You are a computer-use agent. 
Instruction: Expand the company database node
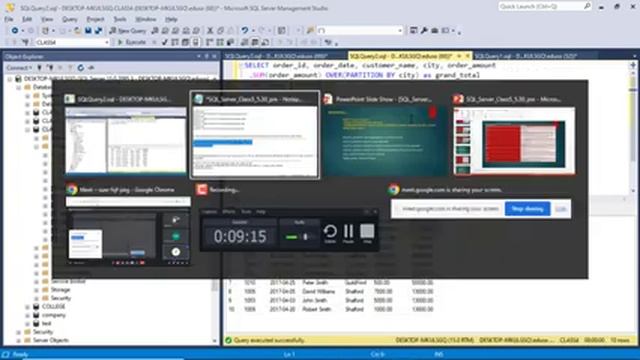pyautogui.click(x=27, y=315)
